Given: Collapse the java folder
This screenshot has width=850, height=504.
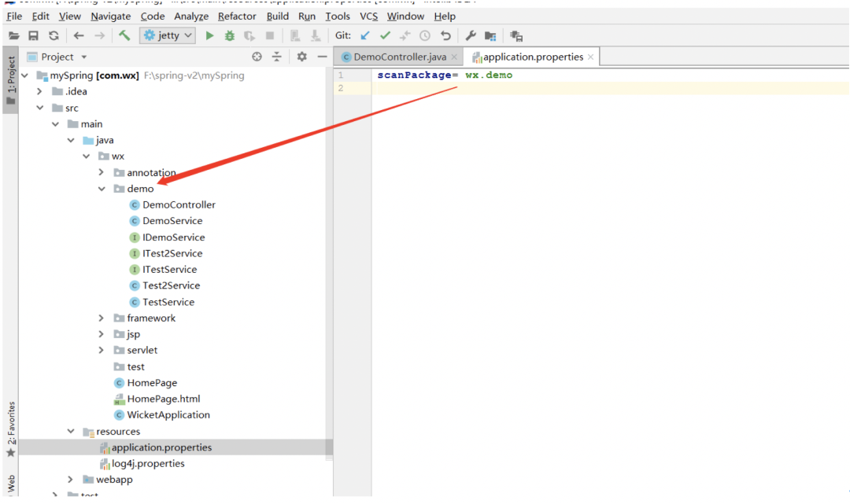Looking at the screenshot, I should pos(71,140).
